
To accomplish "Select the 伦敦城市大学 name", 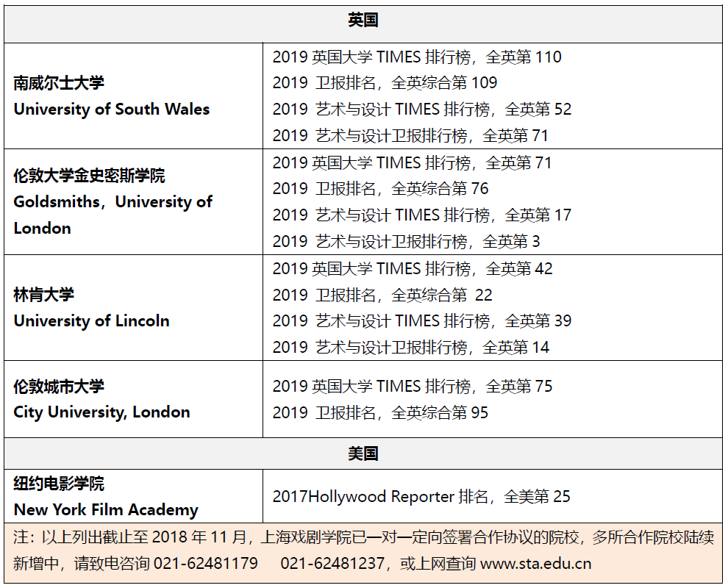I will [59, 387].
